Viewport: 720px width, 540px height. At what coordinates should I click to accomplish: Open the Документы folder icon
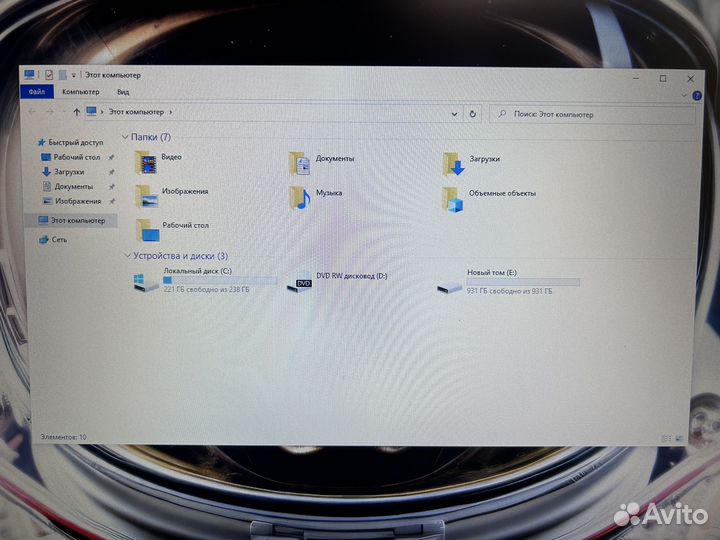[300, 164]
